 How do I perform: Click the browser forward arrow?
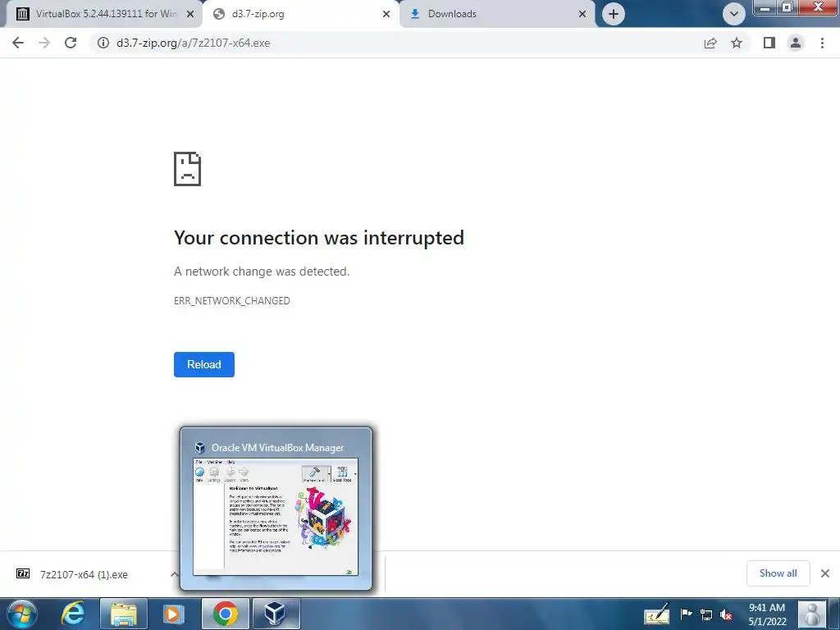pos(44,43)
